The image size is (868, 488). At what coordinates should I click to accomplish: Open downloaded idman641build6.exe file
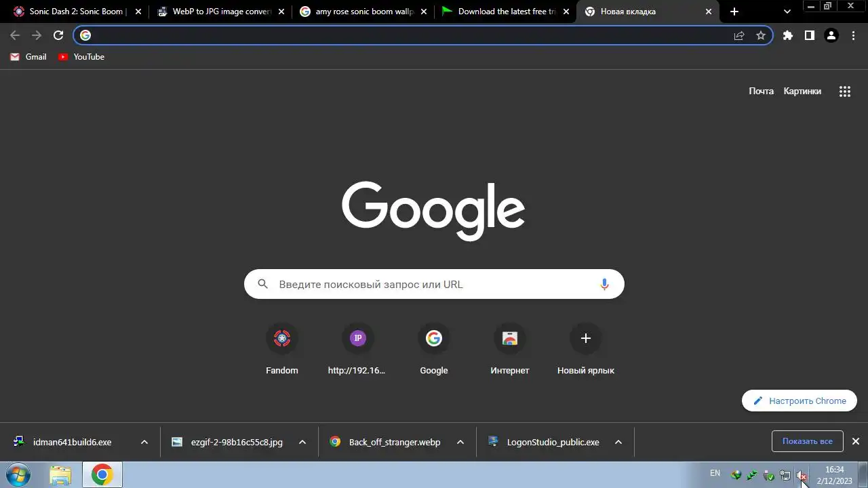click(72, 442)
